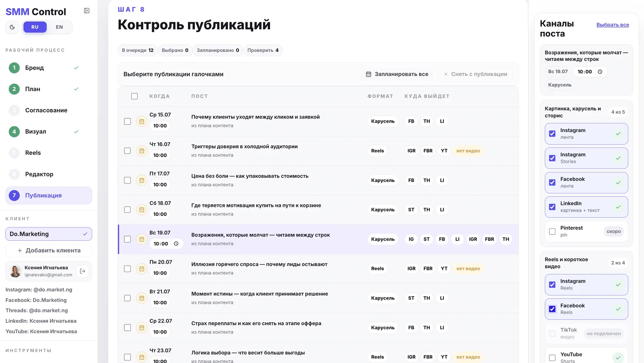
Task: Toggle dark mode moon icon
Action: point(12,27)
